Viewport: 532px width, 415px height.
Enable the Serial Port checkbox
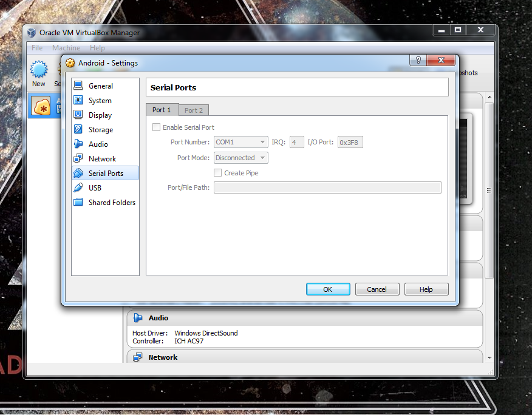click(x=156, y=127)
